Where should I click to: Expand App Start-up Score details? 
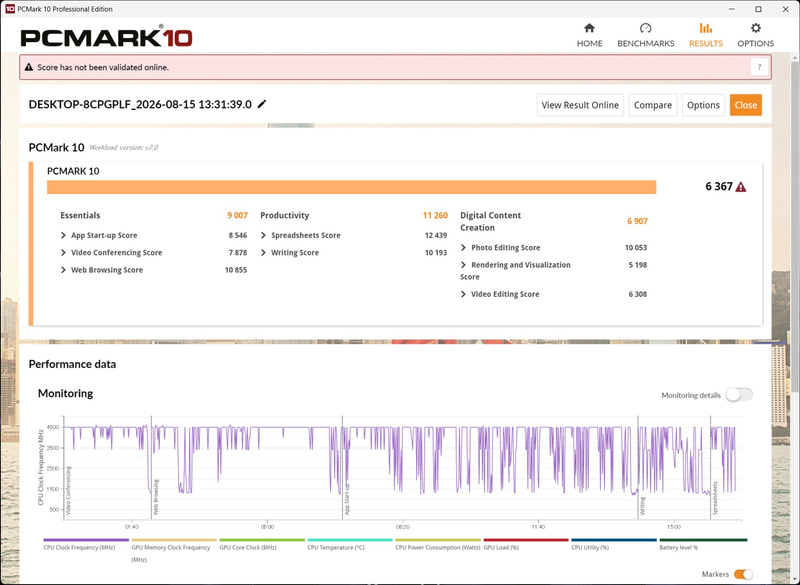pyautogui.click(x=63, y=235)
